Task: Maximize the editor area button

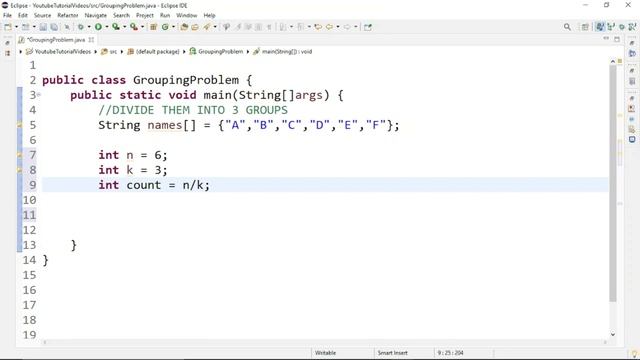Action: click(617, 39)
